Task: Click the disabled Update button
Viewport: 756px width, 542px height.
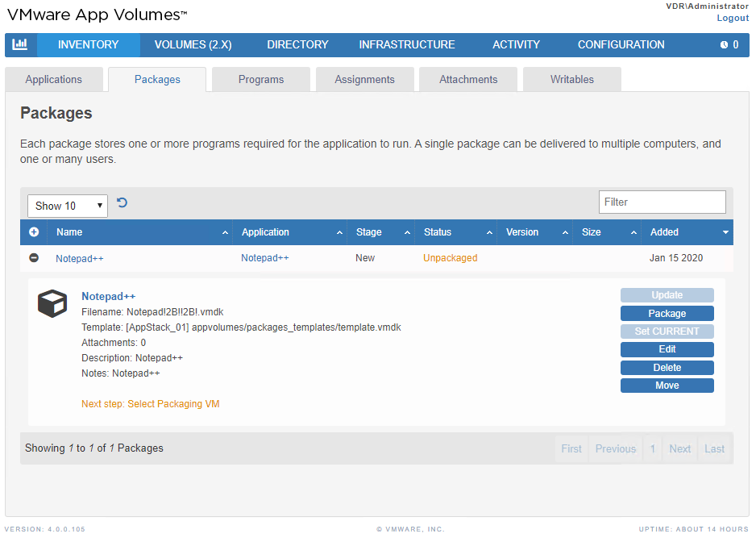Action: (667, 295)
